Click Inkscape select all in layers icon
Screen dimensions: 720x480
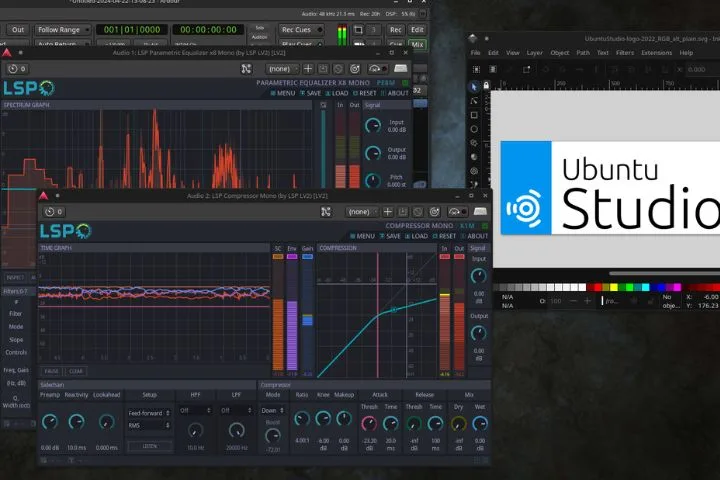pos(493,69)
